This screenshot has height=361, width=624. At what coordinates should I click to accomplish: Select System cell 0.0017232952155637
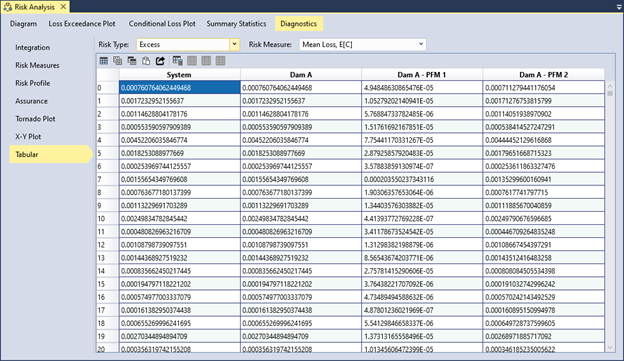(179, 101)
